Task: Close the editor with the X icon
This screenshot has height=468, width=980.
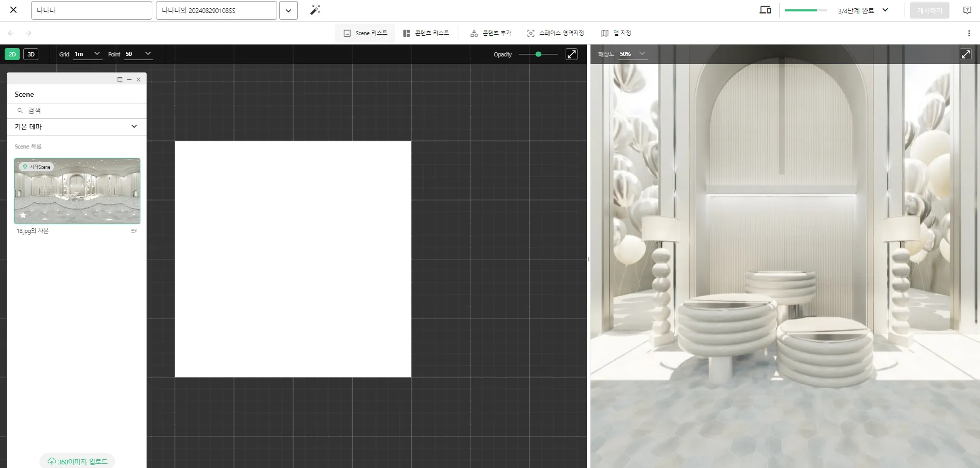Action: pyautogui.click(x=13, y=10)
